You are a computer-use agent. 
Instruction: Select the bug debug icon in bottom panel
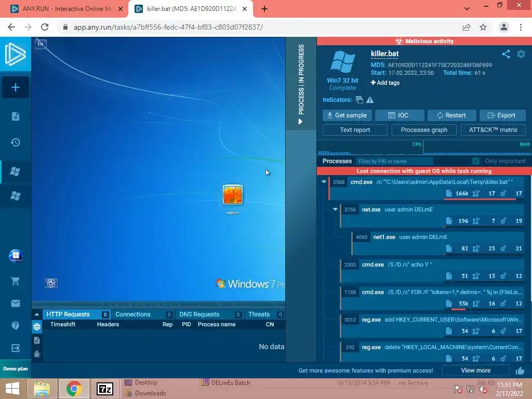click(37, 354)
